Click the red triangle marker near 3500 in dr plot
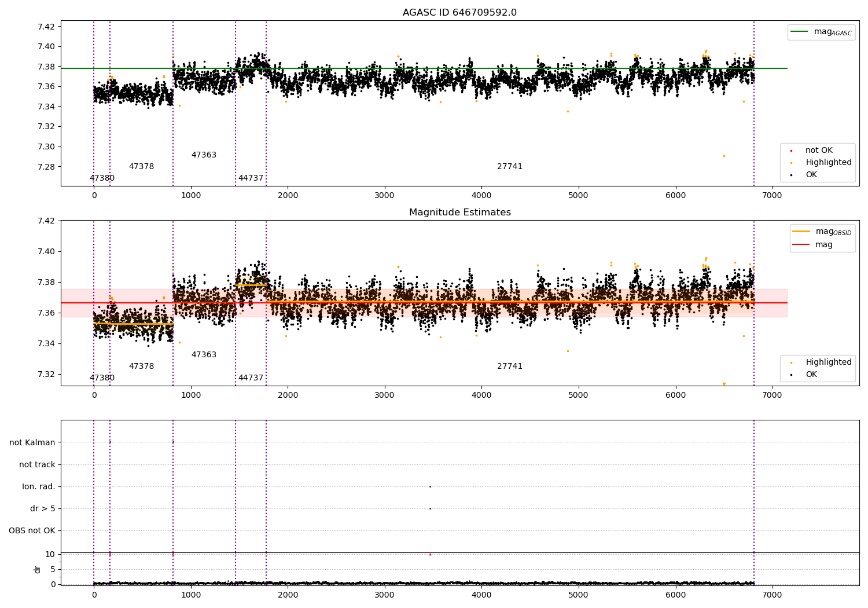868x608 pixels. click(x=430, y=554)
